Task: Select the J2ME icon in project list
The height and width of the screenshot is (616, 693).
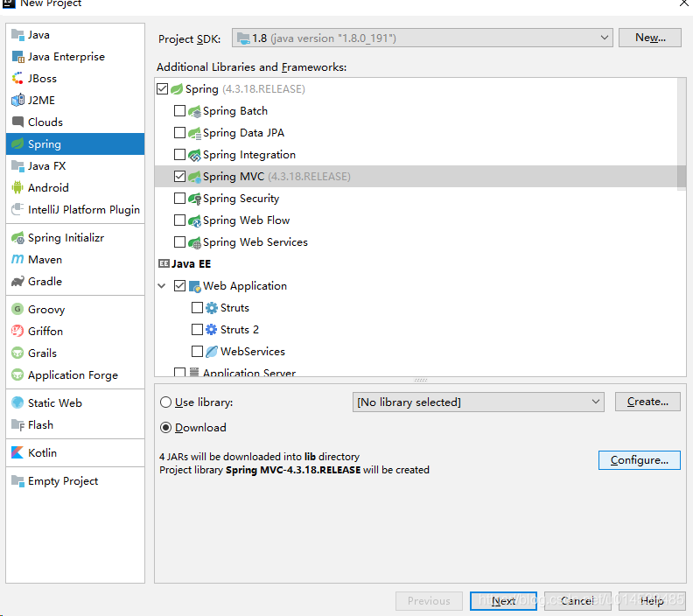Action: click(17, 101)
